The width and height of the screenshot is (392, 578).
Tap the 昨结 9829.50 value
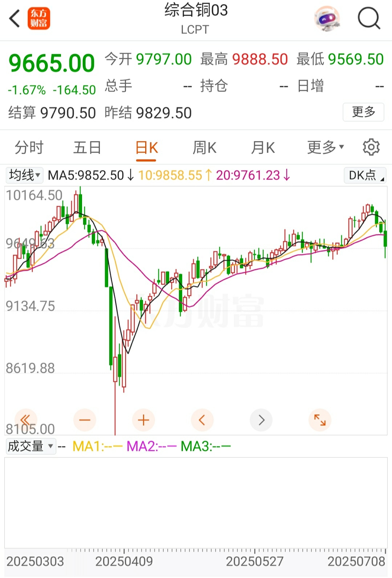click(164, 113)
